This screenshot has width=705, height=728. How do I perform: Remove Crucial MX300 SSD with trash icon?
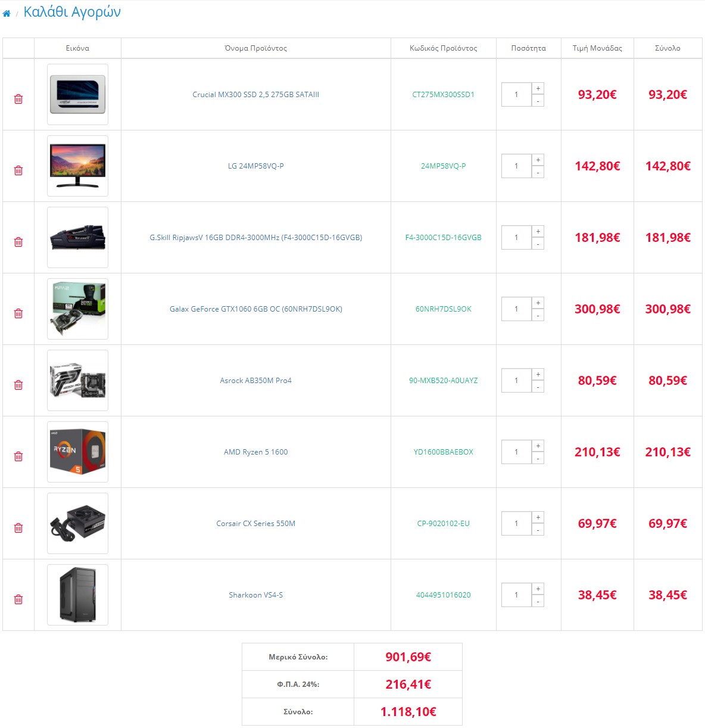18,99
